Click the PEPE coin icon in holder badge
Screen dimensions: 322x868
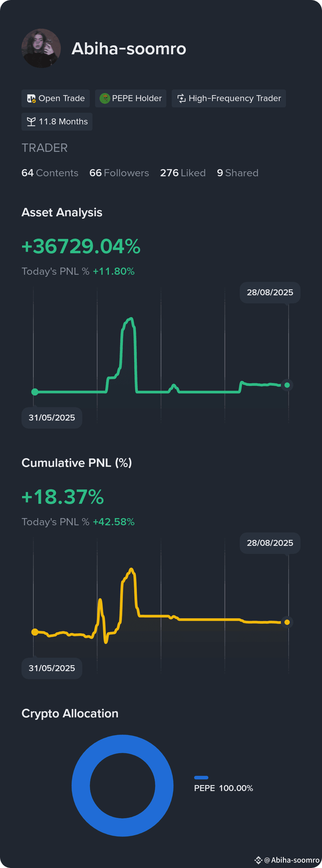pos(105,98)
